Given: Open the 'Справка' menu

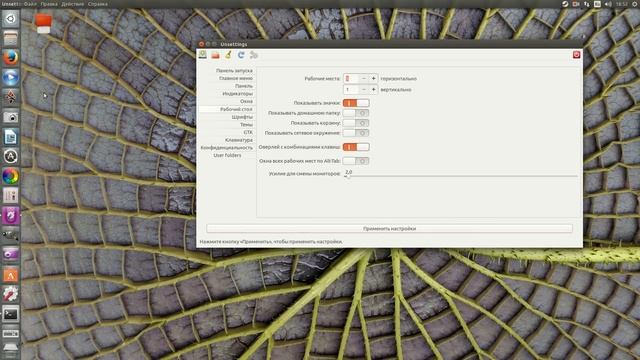Looking at the screenshot, I should (98, 4).
